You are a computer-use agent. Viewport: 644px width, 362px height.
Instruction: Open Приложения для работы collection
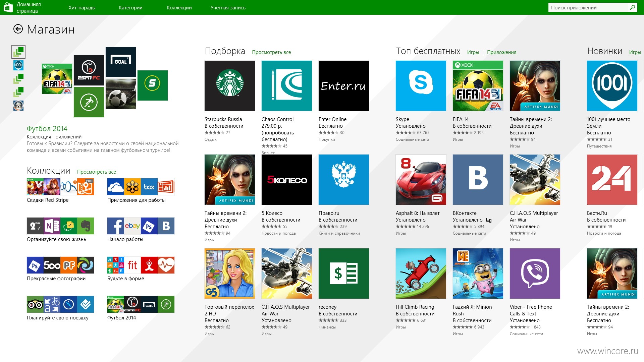(x=141, y=187)
